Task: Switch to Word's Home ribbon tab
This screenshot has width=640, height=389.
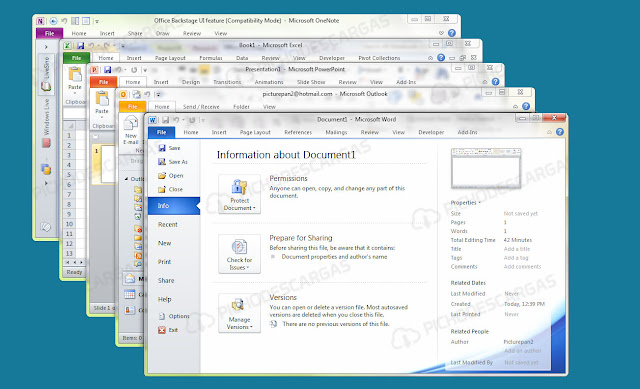Action: (x=191, y=132)
